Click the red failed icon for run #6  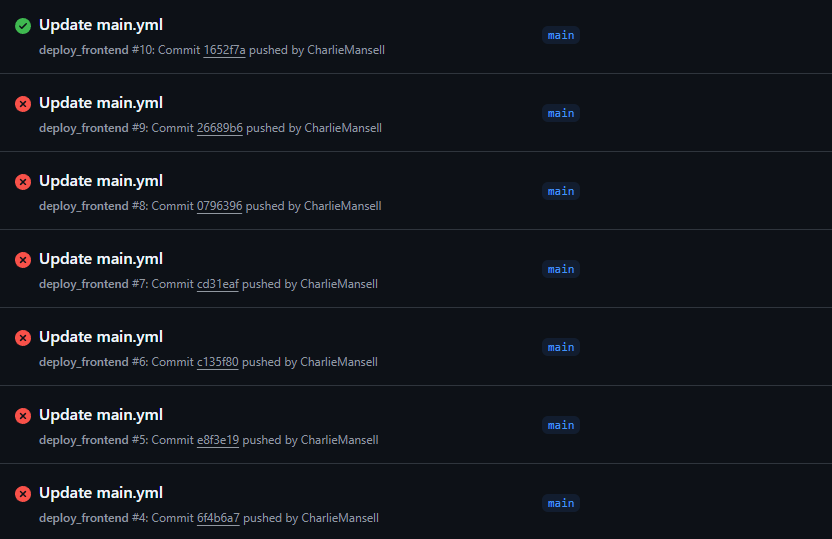pos(23,337)
